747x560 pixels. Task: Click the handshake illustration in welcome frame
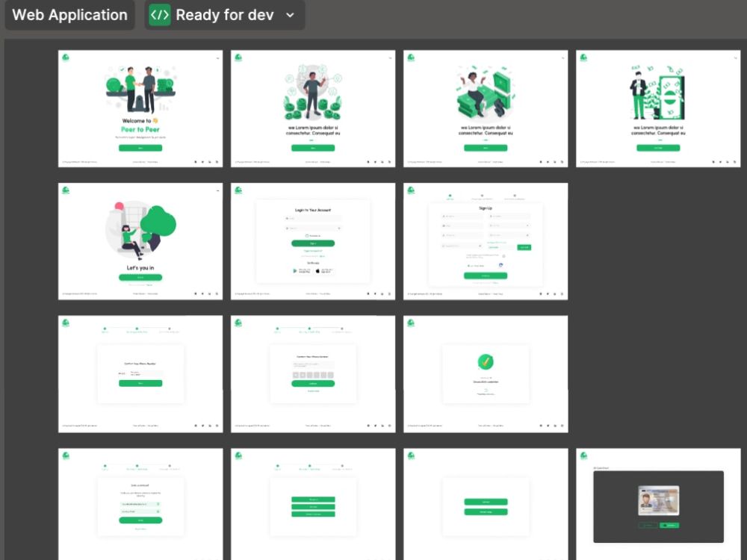(140, 89)
